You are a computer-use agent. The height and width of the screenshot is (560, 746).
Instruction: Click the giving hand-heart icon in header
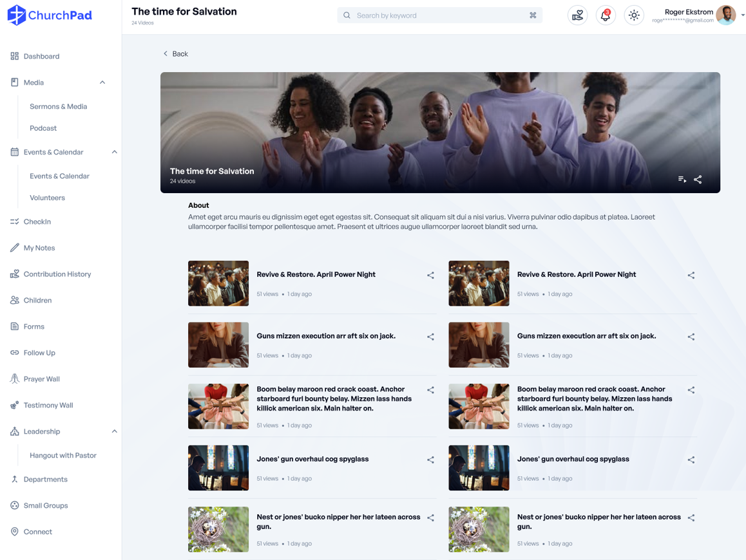pos(577,15)
